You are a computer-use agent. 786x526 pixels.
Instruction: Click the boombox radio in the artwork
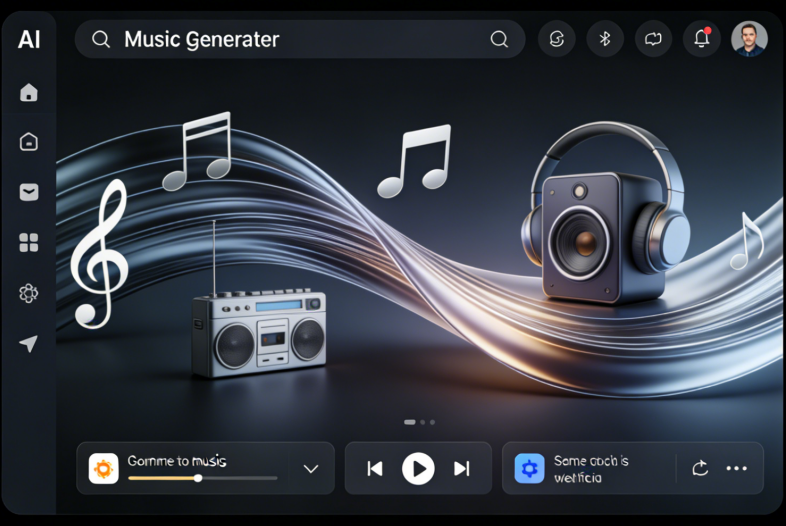click(259, 333)
